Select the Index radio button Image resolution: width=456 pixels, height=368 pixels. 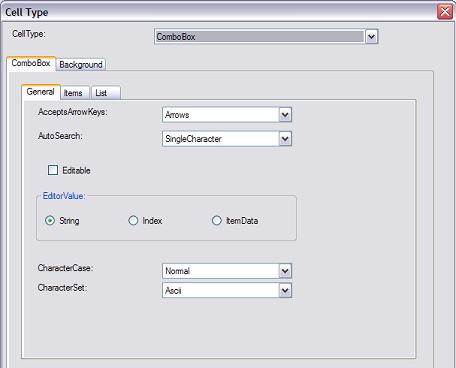coord(133,221)
